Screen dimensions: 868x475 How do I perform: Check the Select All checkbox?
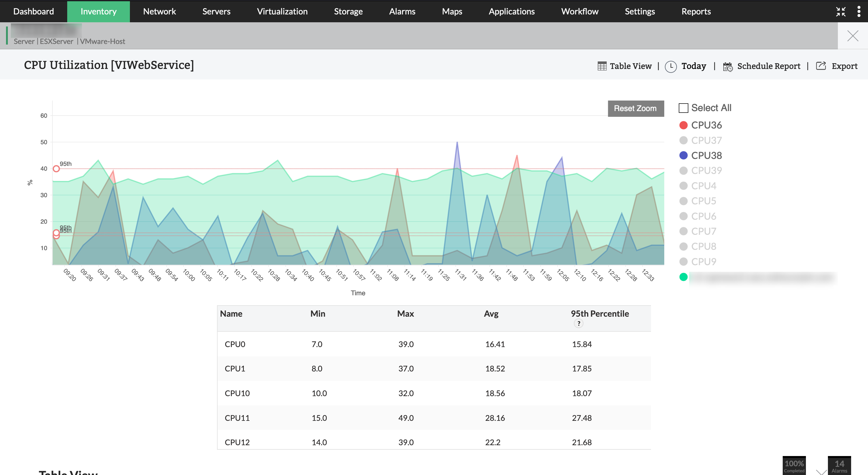tap(683, 108)
